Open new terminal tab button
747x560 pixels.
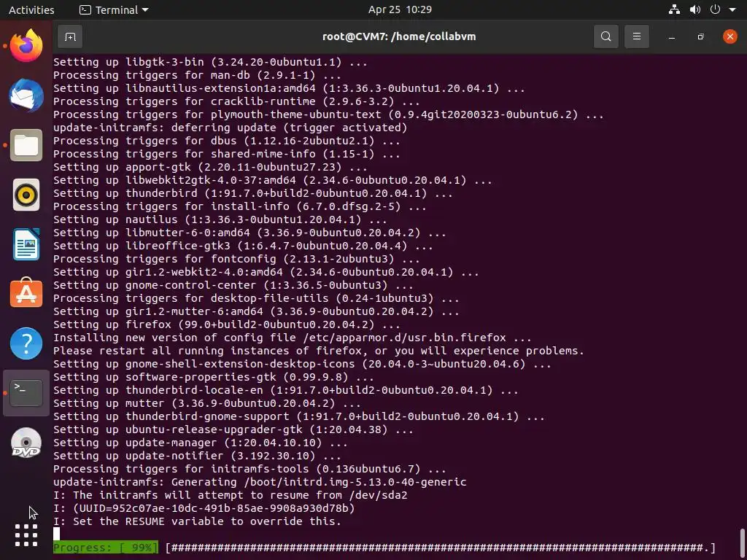pyautogui.click(x=70, y=36)
